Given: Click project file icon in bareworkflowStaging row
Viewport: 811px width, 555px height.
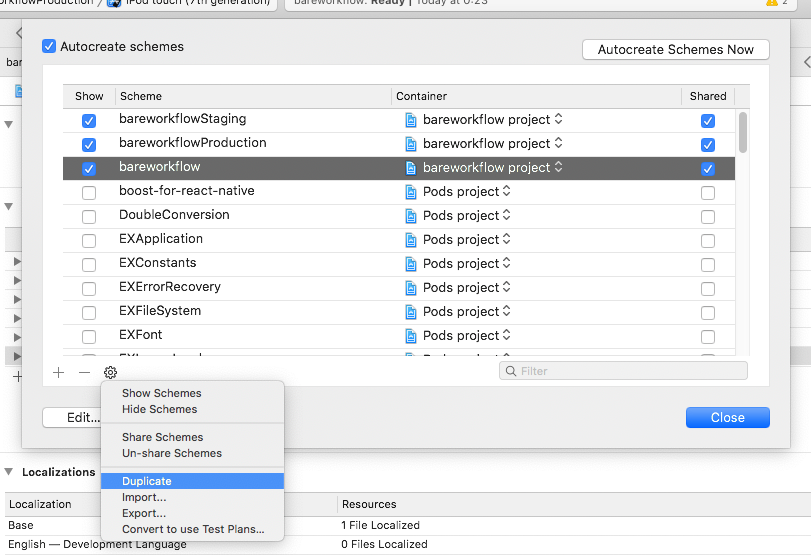Looking at the screenshot, I should point(411,120).
